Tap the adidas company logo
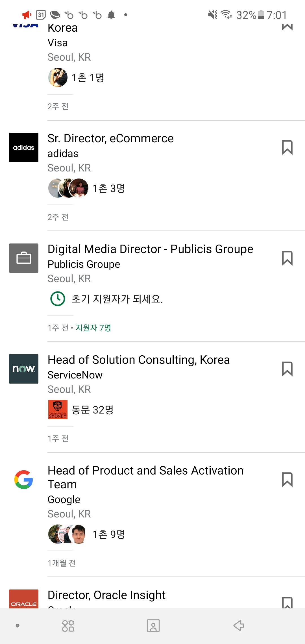The width and height of the screenshot is (305, 644). click(24, 147)
